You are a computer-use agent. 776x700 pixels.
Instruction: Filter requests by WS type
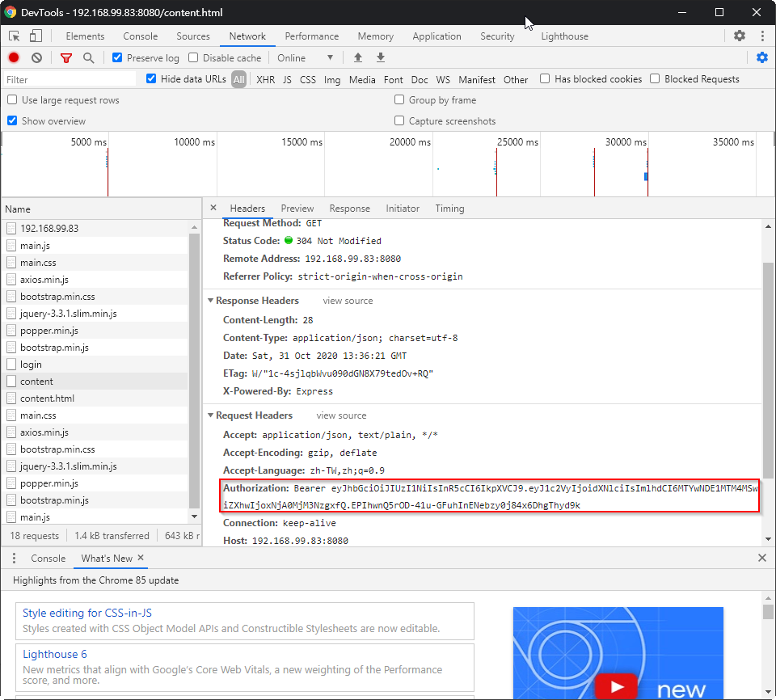[443, 80]
